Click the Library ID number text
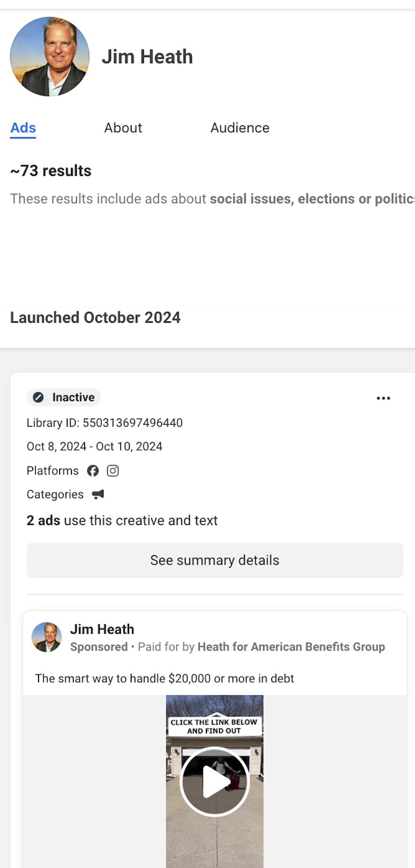 133,422
